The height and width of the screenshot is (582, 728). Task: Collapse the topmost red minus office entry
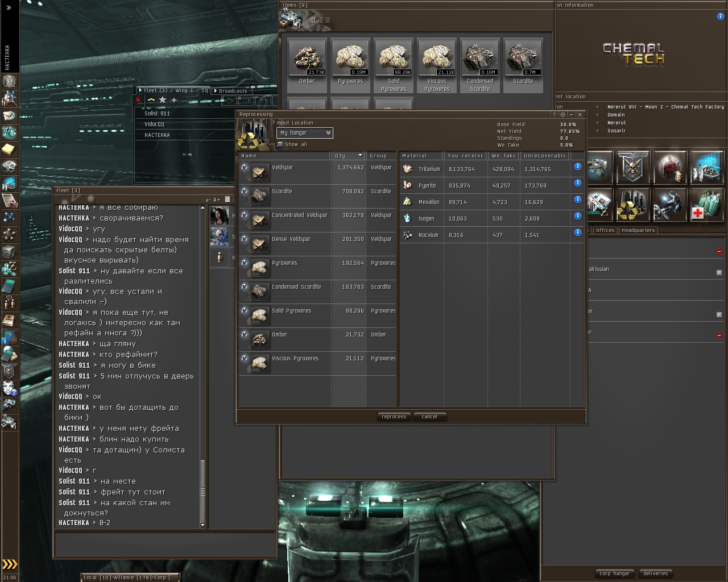coord(719,251)
